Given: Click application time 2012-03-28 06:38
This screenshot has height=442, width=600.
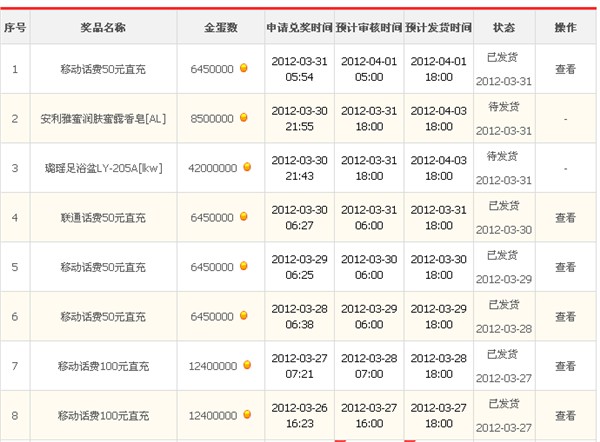Looking at the screenshot, I should [x=299, y=316].
